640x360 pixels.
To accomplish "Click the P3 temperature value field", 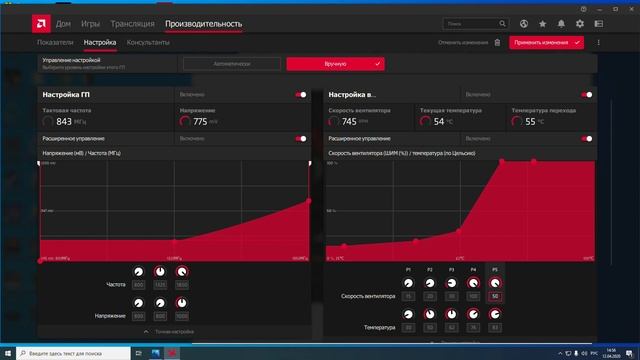I will tap(451, 328).
